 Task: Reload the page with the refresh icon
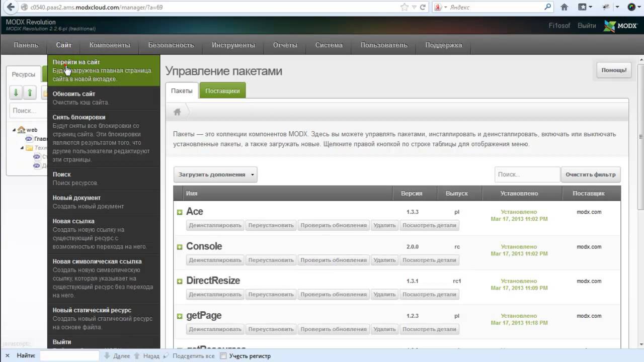point(423,8)
